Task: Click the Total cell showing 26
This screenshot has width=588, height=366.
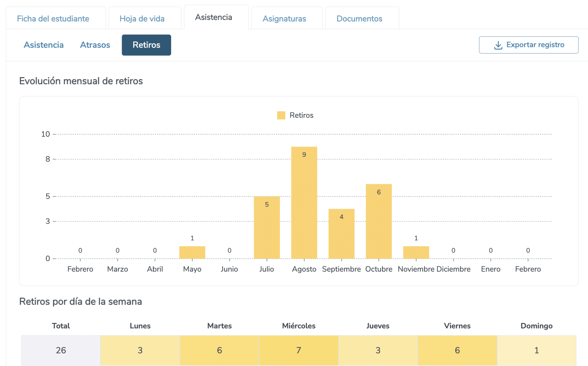Action: pos(61,350)
